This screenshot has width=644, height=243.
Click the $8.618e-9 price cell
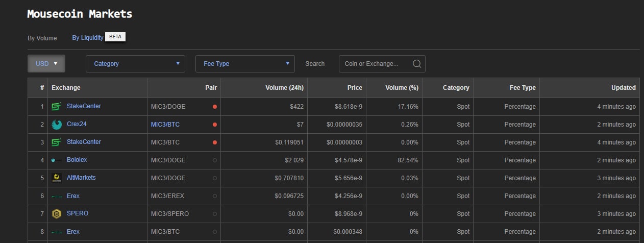coord(337,107)
